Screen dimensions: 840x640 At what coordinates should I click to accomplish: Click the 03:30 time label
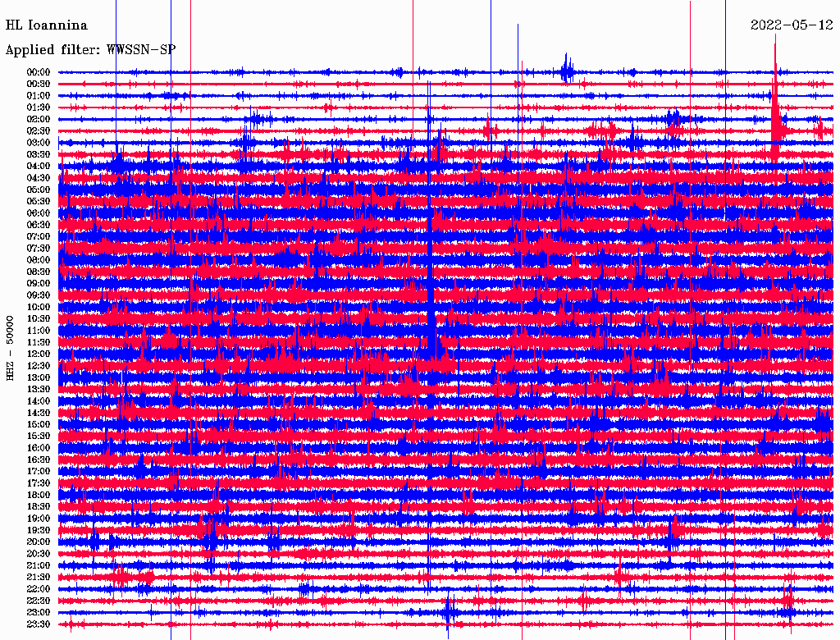(39, 154)
